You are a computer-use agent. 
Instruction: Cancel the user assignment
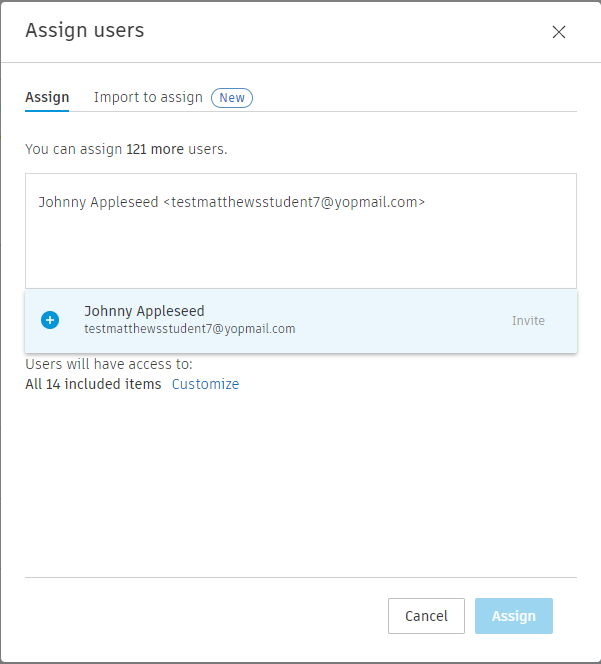click(426, 616)
